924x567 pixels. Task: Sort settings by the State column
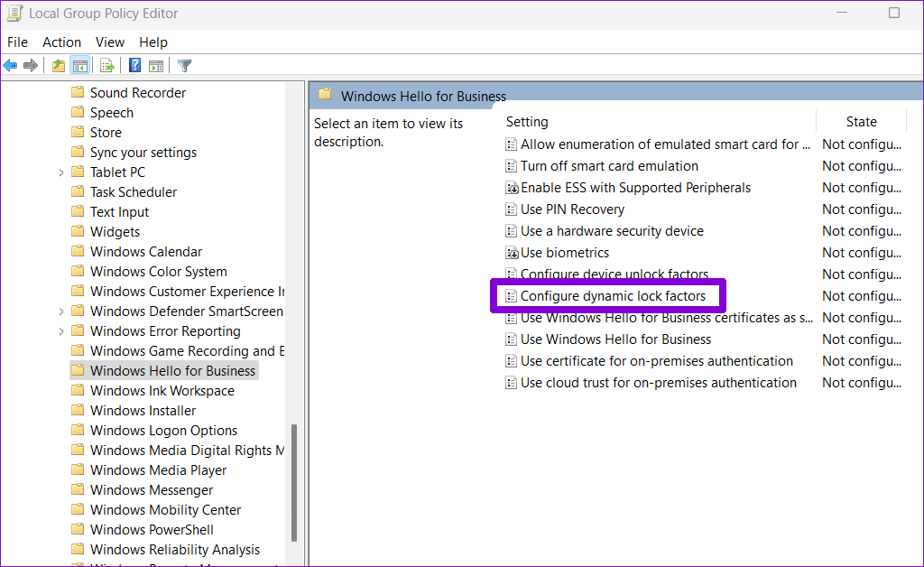point(861,121)
